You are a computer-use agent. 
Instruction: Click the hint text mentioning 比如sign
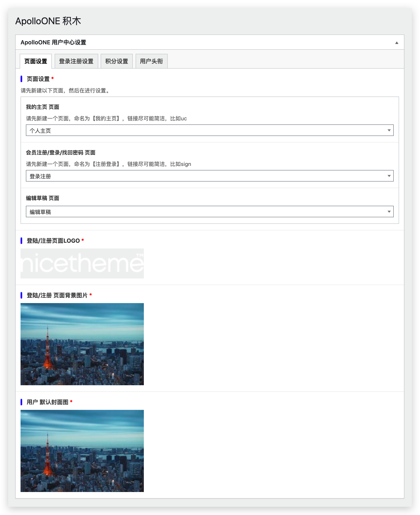108,164
